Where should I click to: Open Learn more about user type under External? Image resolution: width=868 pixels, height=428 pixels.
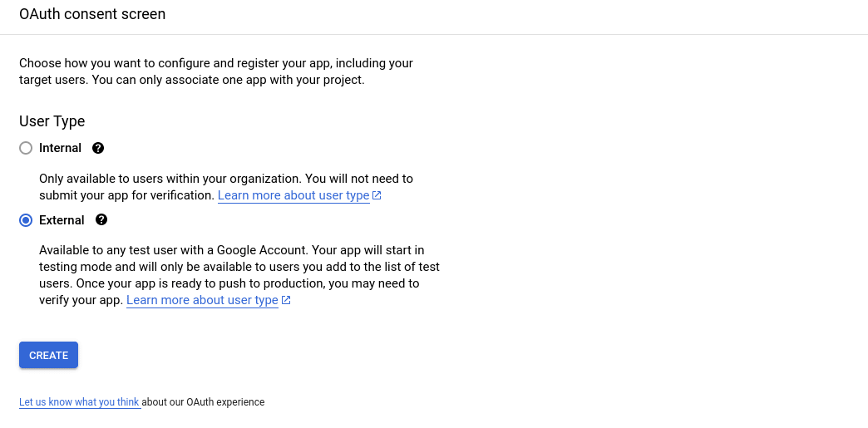pos(202,300)
